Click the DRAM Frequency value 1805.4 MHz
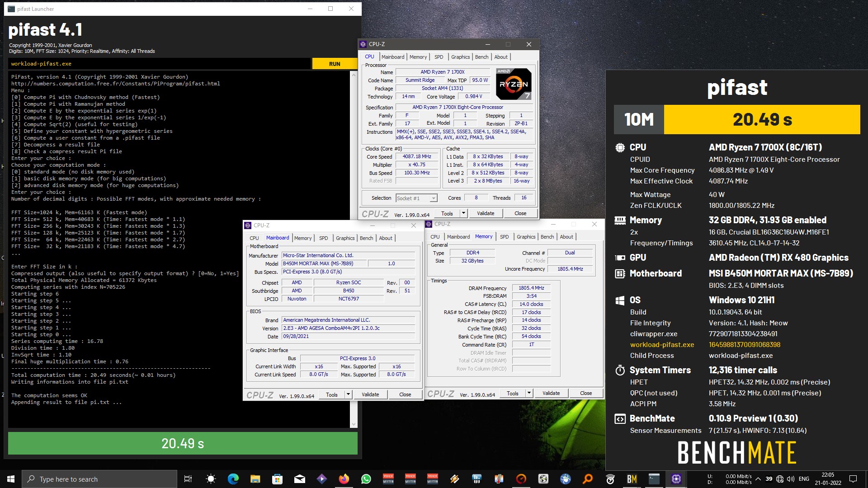 (x=531, y=288)
